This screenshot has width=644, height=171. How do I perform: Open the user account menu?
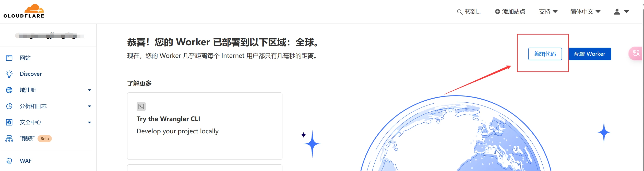[x=621, y=12]
